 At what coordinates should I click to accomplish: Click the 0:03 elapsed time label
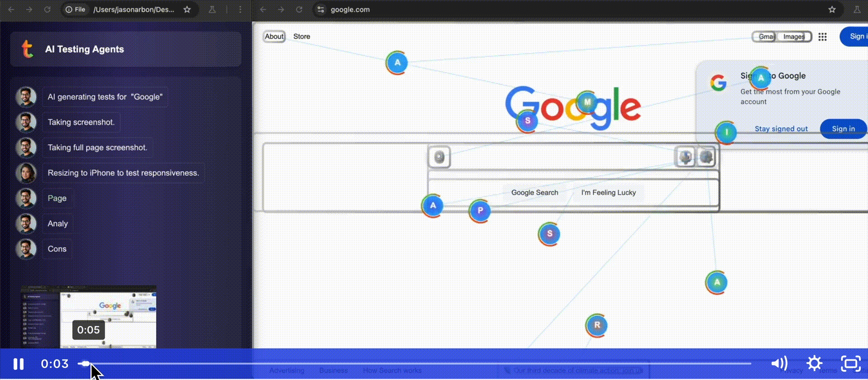tap(55, 364)
